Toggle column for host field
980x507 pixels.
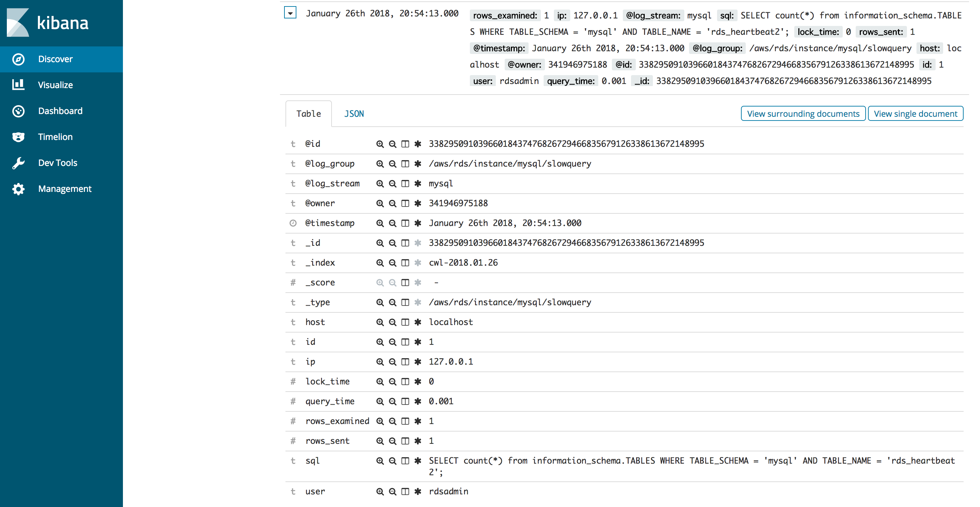(405, 322)
